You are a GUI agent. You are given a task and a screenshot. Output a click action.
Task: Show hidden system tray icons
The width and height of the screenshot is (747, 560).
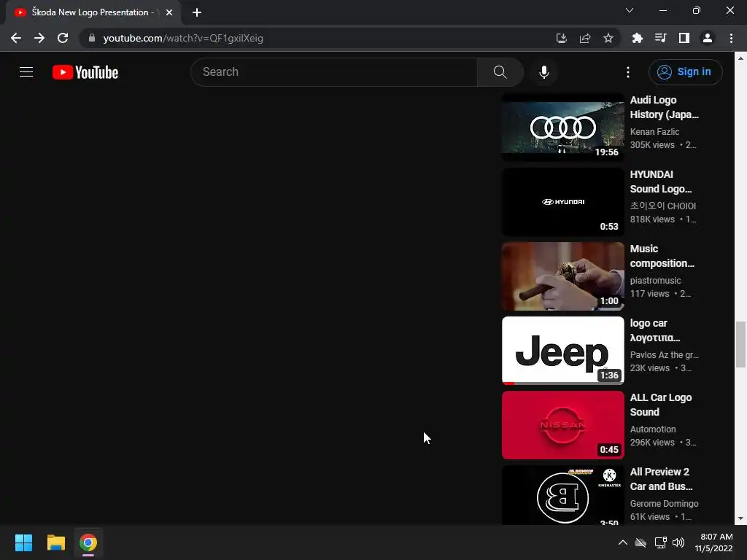pyautogui.click(x=622, y=542)
